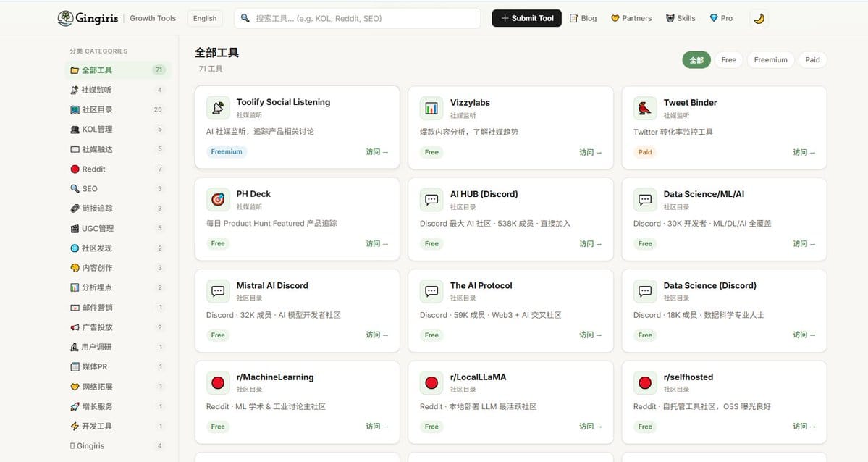This screenshot has height=462, width=868.
Task: Toggle dark mode with the moon icon
Action: pyautogui.click(x=759, y=18)
